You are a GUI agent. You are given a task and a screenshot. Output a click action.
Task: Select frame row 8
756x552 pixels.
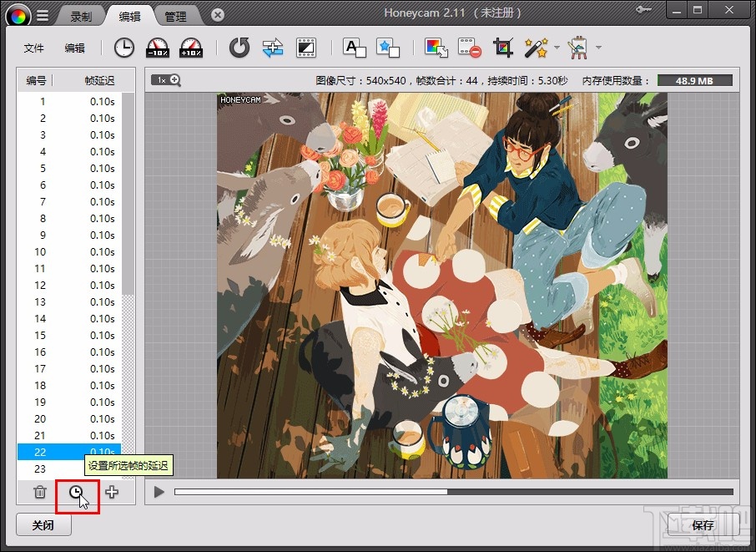69,218
